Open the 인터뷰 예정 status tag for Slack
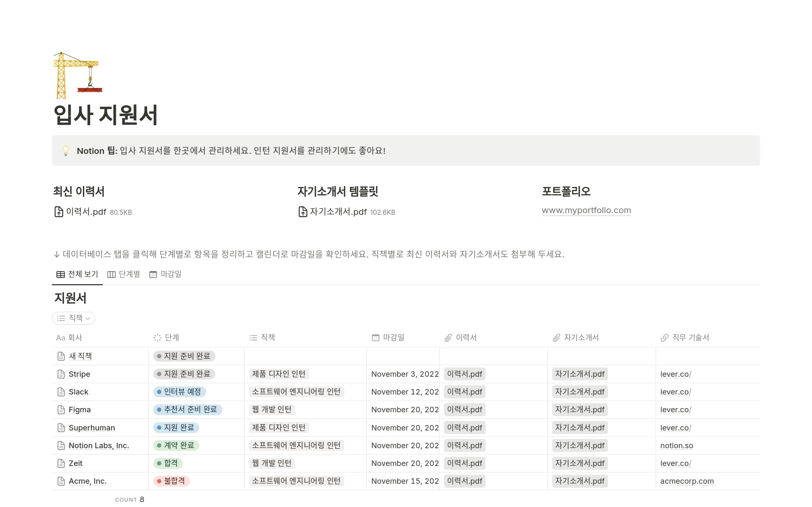 179,392
